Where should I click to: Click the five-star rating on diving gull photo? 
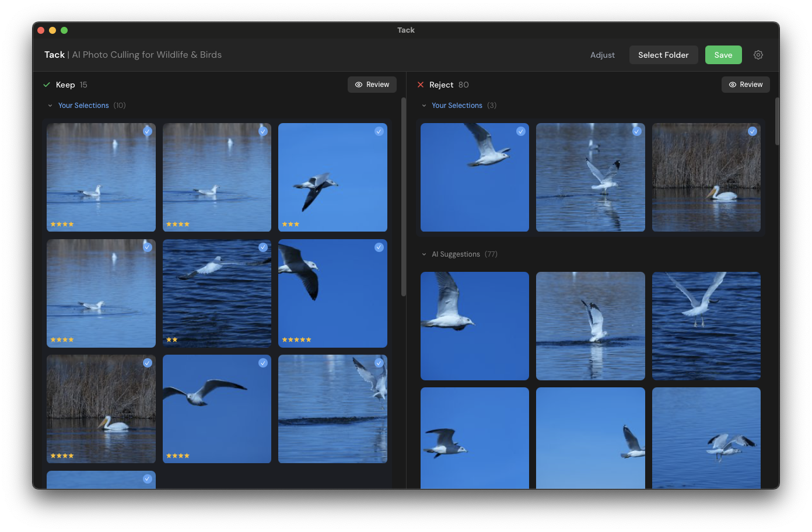click(x=297, y=339)
